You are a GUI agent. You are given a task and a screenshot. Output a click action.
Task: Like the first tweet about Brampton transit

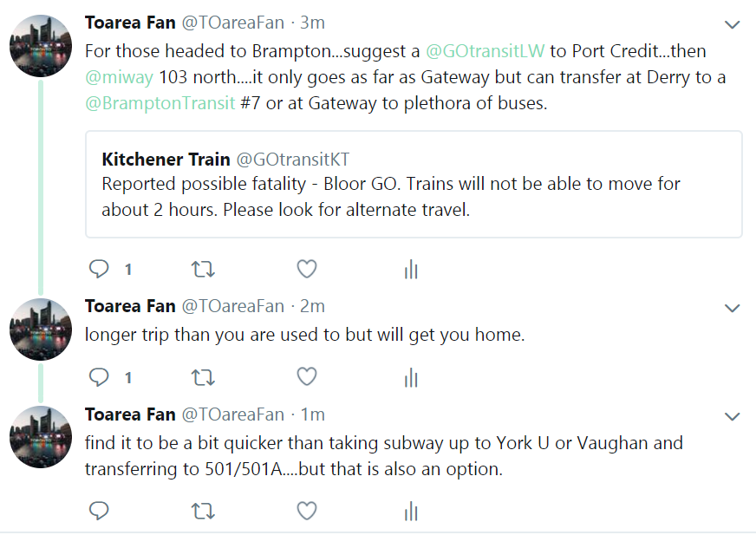307,270
